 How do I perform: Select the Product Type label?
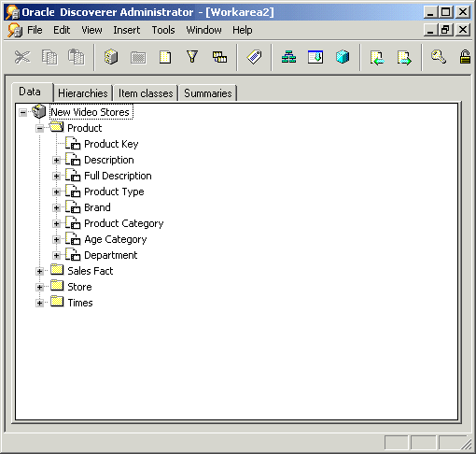tap(114, 192)
